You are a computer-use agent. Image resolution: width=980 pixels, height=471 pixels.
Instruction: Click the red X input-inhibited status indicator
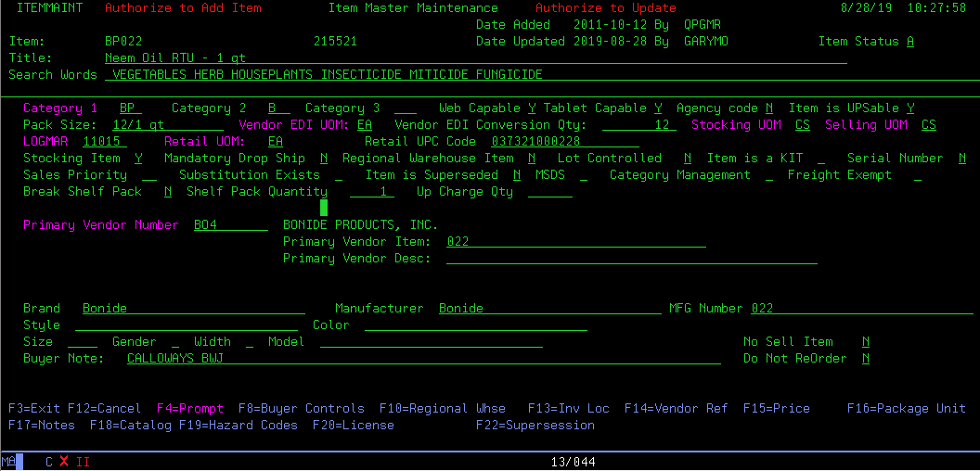pos(64,462)
